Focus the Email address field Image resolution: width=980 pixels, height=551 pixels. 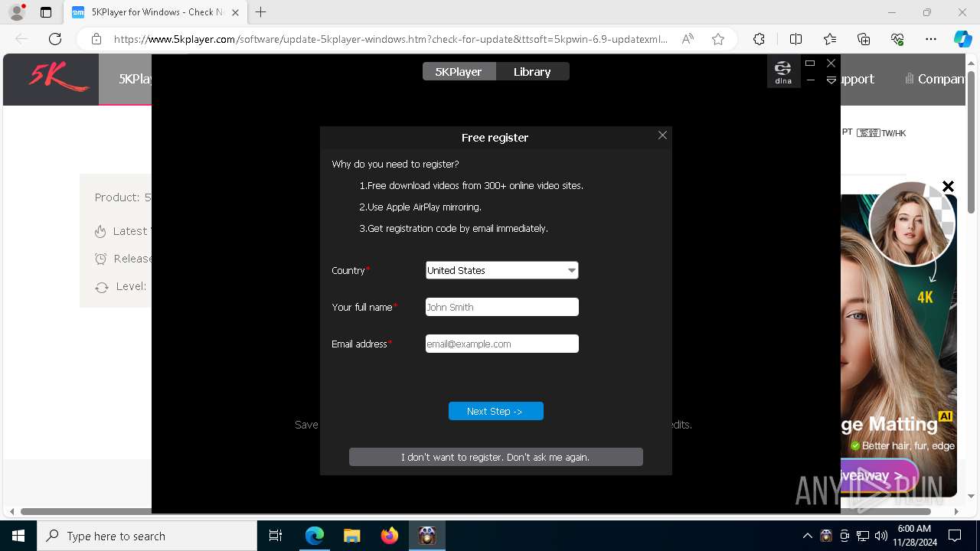point(501,344)
